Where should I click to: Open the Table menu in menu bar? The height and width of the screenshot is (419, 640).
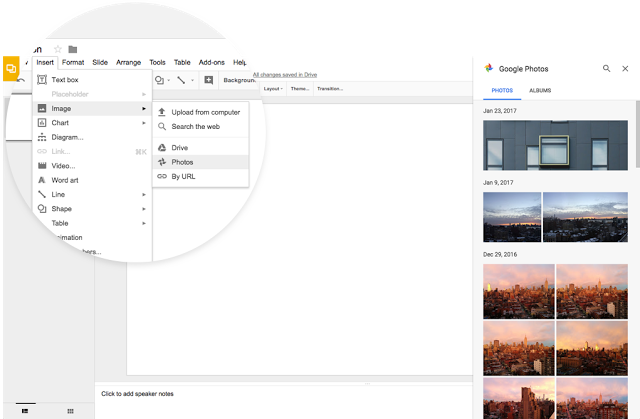182,62
